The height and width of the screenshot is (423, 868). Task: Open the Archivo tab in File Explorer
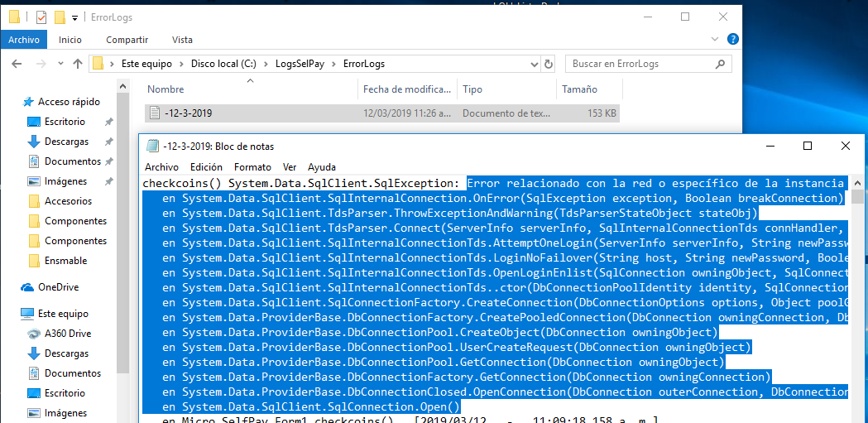(24, 40)
